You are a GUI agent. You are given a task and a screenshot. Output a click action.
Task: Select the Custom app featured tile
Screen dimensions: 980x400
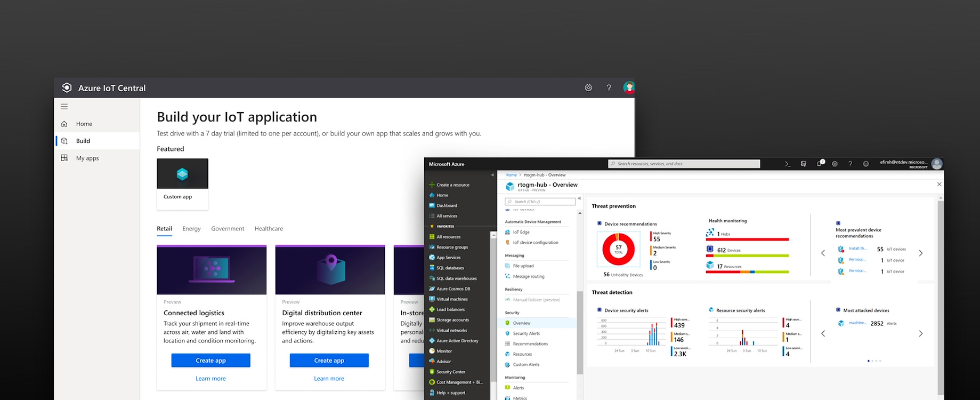(x=182, y=183)
